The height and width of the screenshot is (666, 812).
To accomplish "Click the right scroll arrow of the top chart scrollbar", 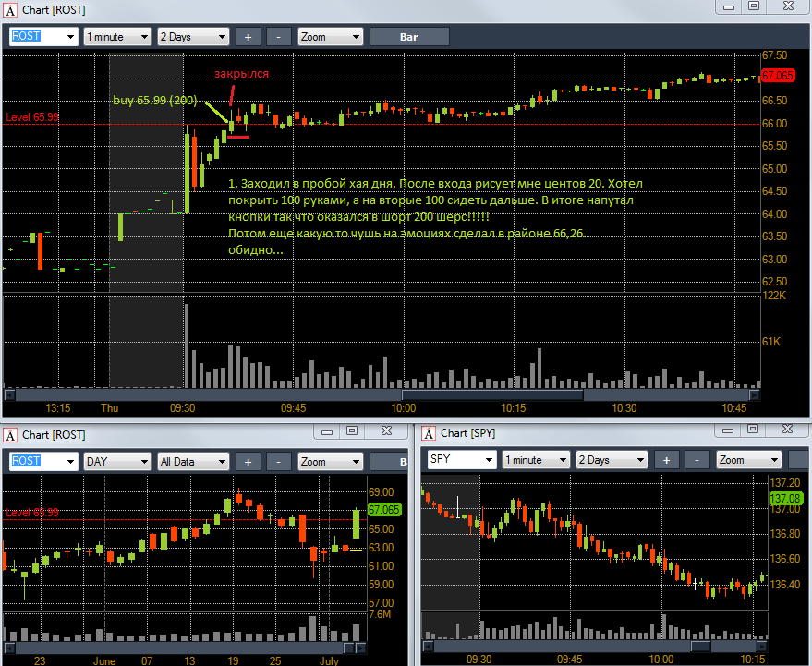I will [x=755, y=395].
